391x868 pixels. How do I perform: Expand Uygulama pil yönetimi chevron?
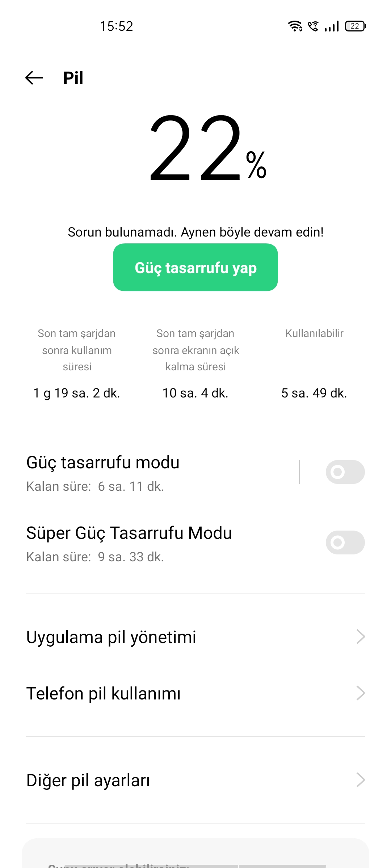coord(360,637)
